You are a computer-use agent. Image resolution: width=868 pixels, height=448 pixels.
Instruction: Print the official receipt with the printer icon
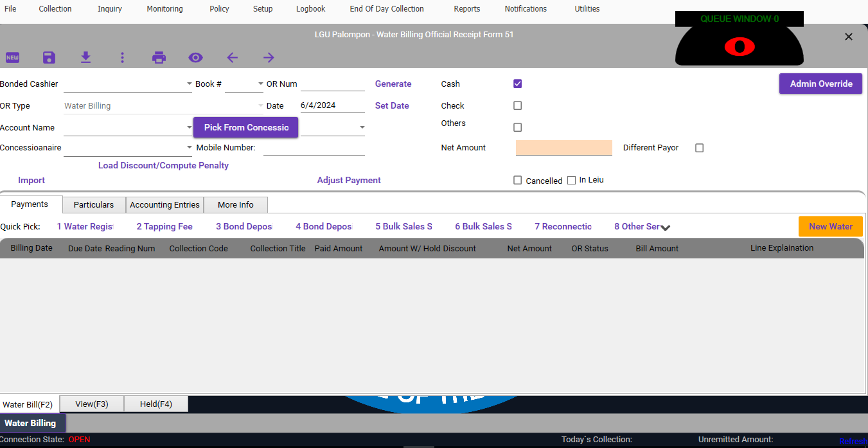(x=159, y=58)
